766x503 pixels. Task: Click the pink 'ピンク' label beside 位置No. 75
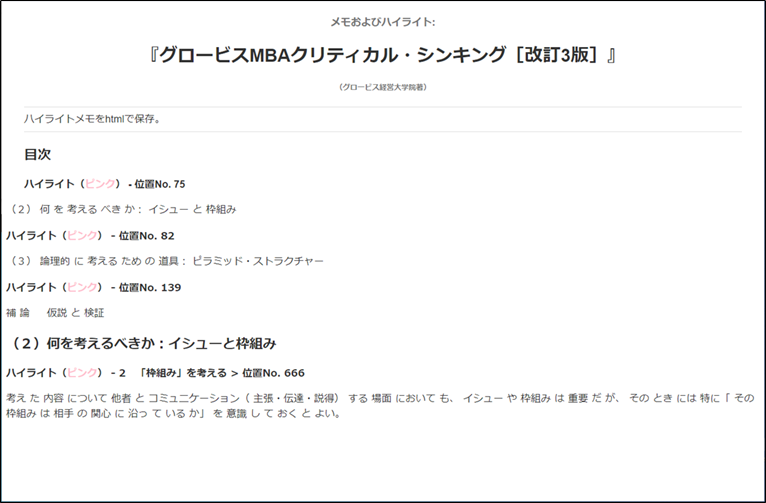tap(100, 184)
